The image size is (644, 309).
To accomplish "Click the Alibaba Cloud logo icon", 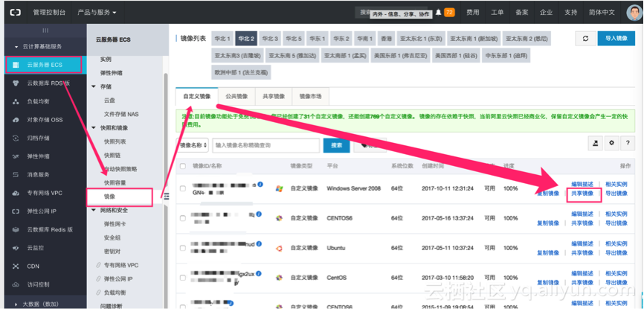I will (15, 13).
